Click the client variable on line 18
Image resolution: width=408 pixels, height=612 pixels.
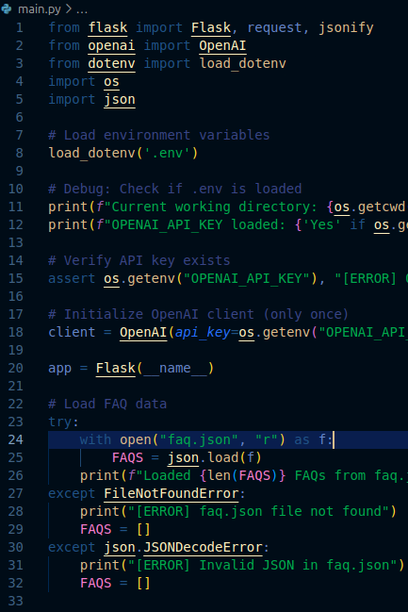click(x=71, y=333)
